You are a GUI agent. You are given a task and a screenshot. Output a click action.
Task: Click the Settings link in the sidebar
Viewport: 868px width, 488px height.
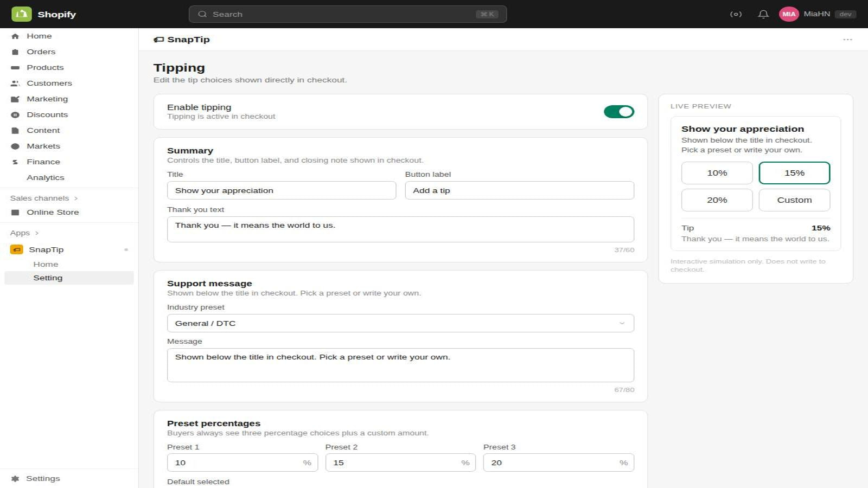[43, 479]
